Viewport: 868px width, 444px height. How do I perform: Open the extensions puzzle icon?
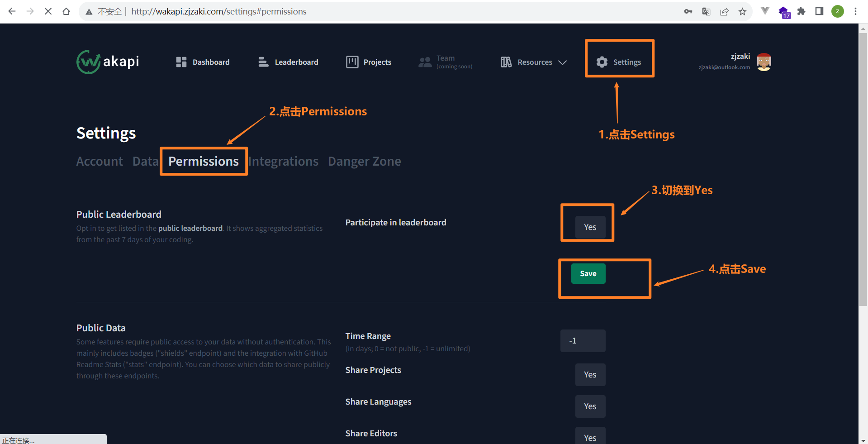[802, 11]
